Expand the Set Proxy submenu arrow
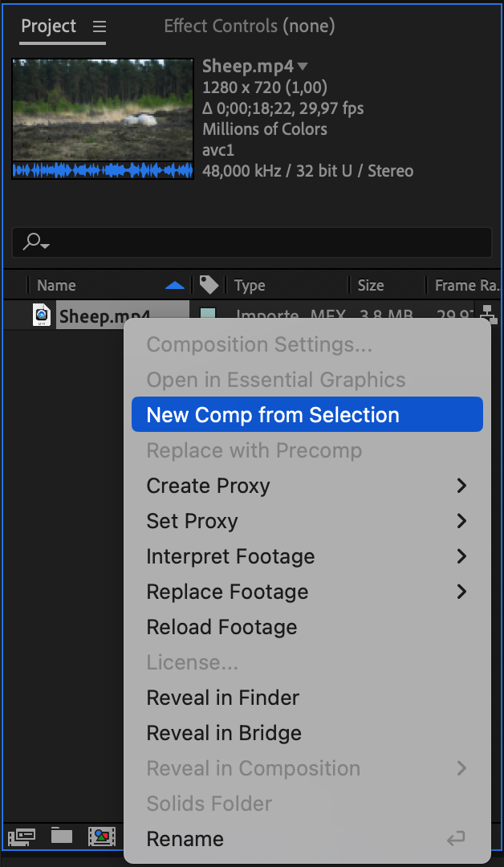Screen dimensions: 504x867 (461, 521)
